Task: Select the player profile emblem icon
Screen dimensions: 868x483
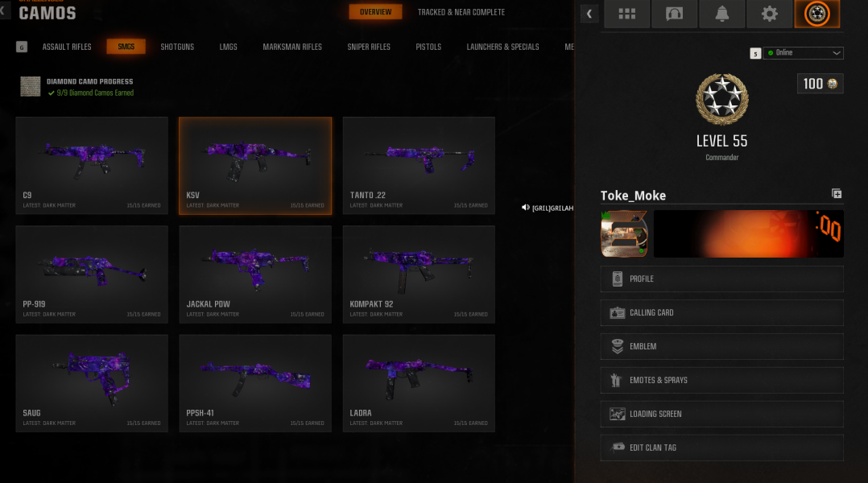Action: click(x=817, y=14)
